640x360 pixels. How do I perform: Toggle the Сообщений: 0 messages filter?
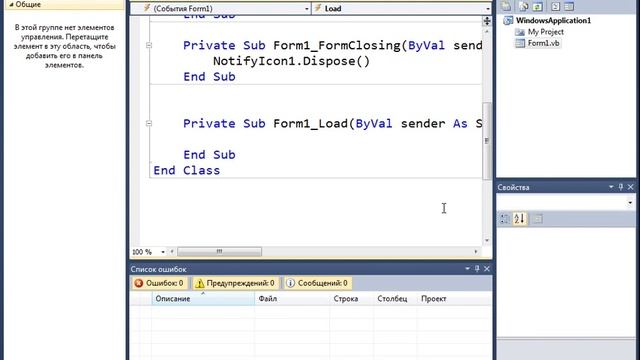317,283
